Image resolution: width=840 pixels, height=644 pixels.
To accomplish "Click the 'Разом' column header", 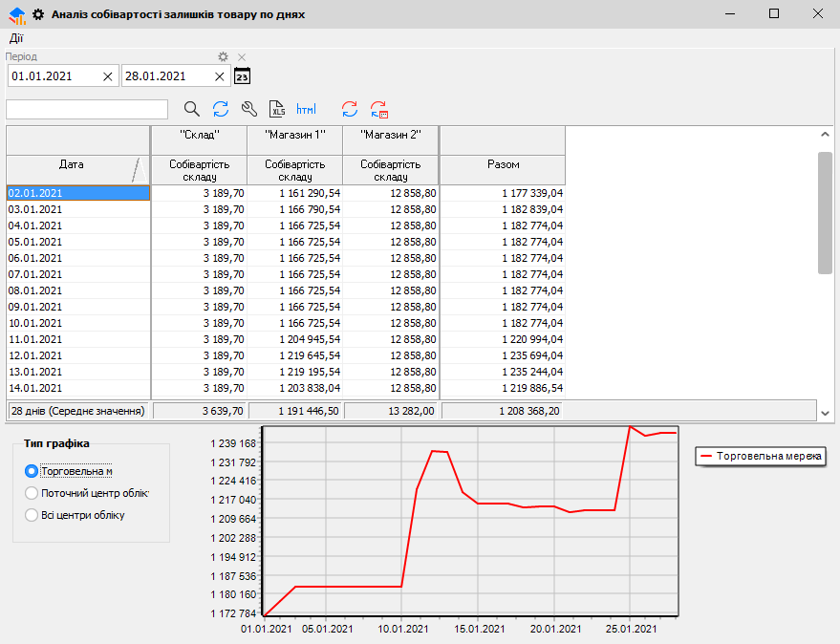I will [x=503, y=164].
